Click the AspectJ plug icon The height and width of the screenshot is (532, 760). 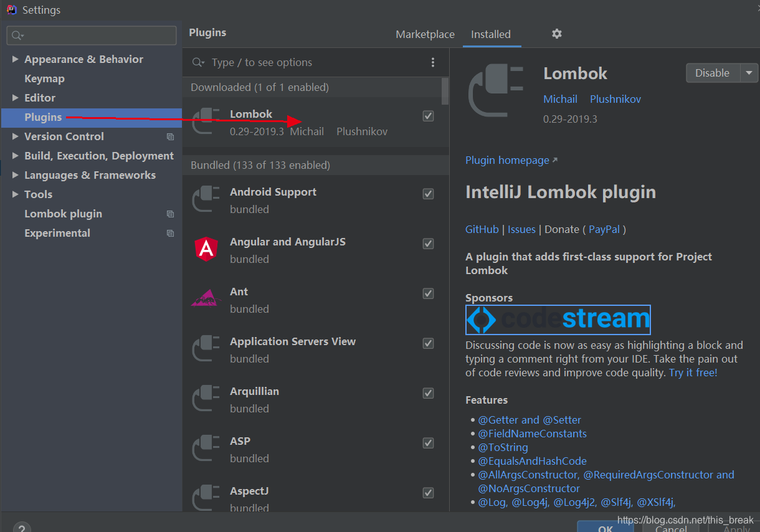206,498
